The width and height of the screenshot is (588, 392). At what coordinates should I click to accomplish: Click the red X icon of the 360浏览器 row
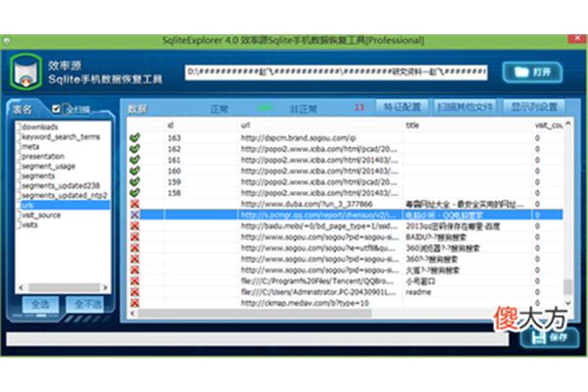(x=134, y=248)
